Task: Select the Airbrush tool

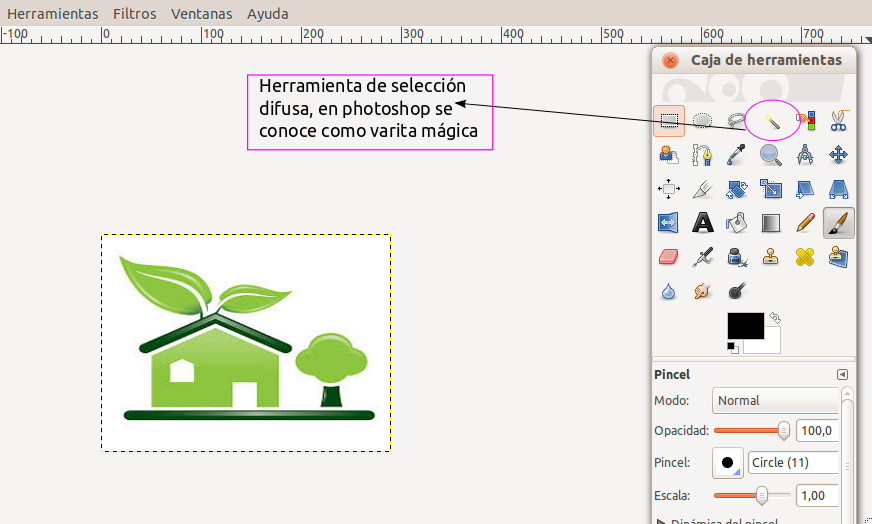Action: click(x=702, y=257)
